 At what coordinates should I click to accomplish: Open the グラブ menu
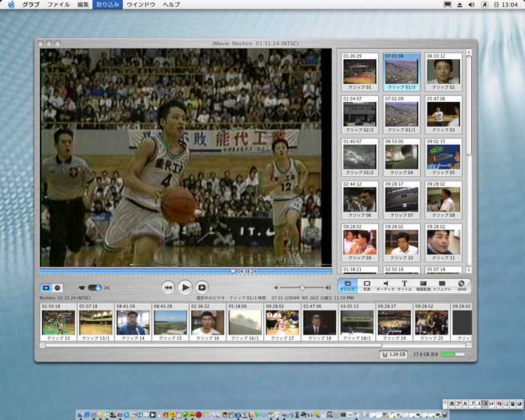[31, 4]
